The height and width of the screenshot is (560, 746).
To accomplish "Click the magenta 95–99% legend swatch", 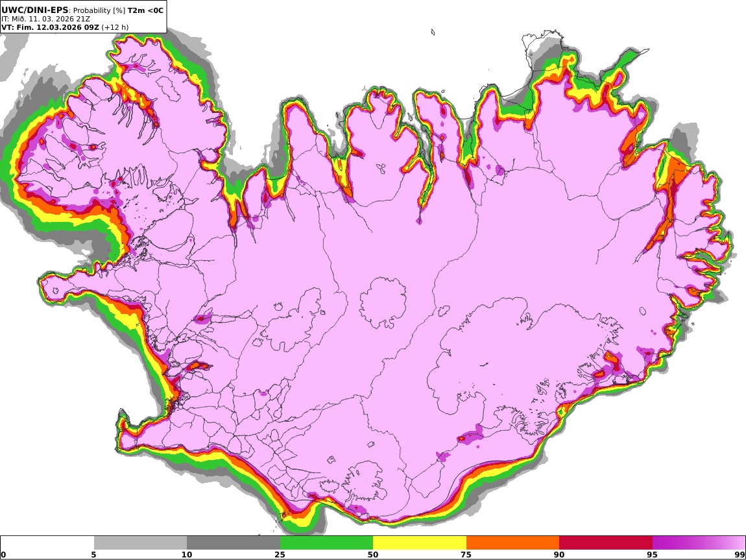I will [x=699, y=543].
